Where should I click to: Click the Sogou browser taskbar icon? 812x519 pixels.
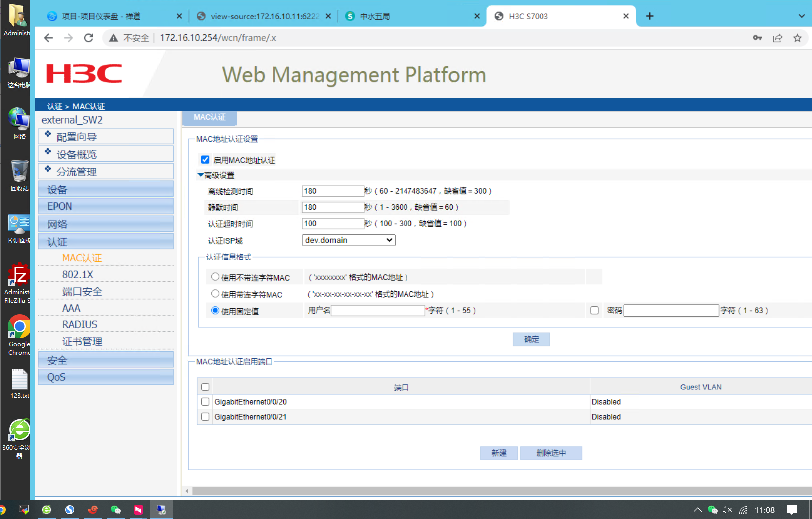[x=70, y=509]
